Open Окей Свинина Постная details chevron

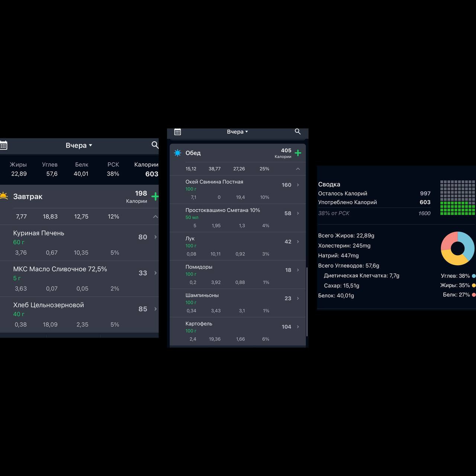coord(298,185)
